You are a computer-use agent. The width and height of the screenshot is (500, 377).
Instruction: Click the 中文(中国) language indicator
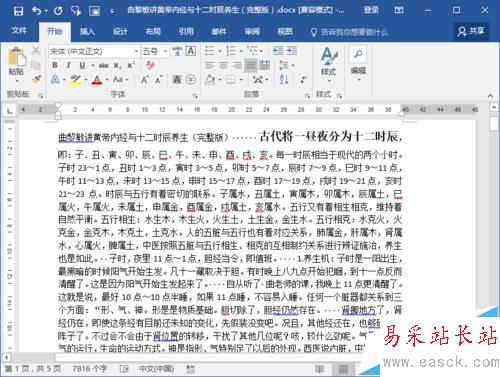click(x=156, y=369)
